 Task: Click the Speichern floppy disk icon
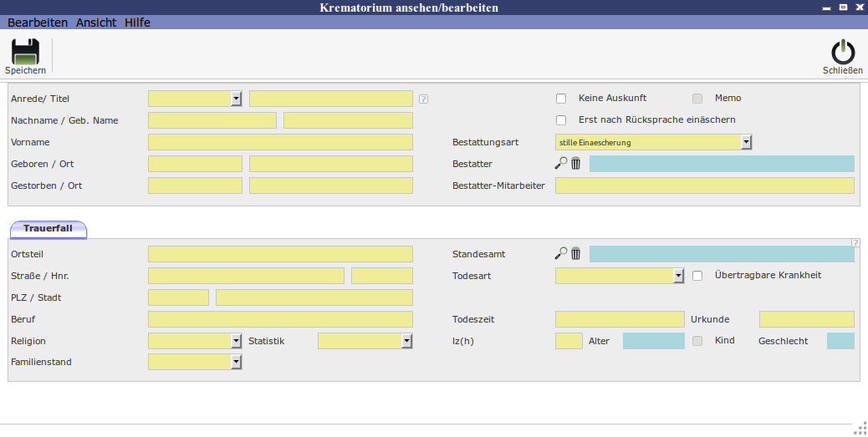(25, 52)
